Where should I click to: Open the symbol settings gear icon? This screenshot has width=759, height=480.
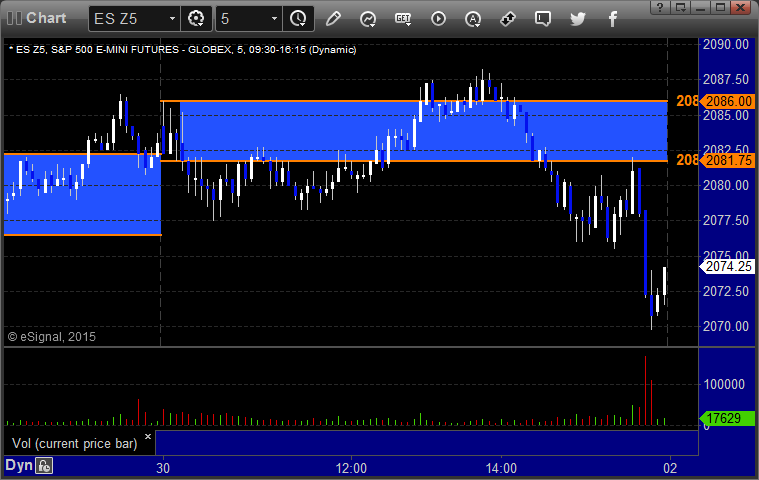tap(196, 19)
